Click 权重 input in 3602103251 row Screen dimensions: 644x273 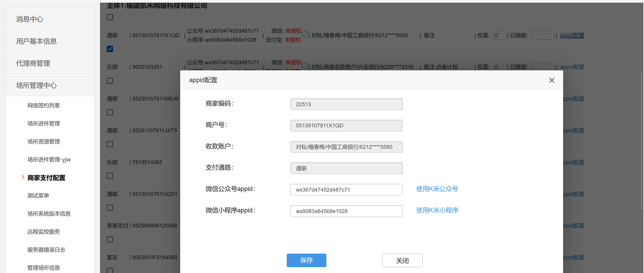tap(500, 67)
